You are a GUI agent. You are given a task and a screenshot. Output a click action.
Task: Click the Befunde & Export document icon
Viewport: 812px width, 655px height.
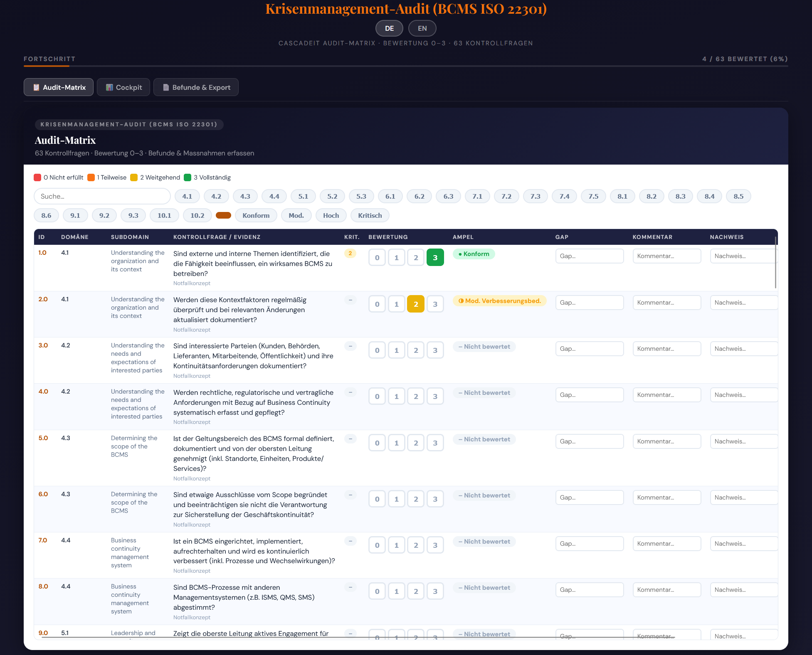pyautogui.click(x=166, y=87)
